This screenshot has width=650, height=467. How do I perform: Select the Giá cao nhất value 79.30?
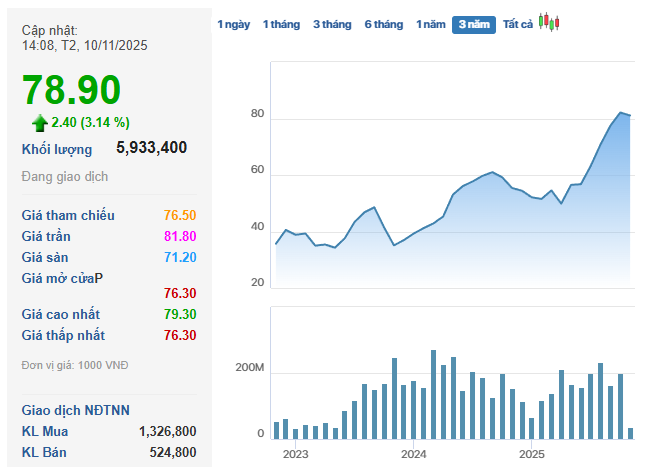(179, 314)
